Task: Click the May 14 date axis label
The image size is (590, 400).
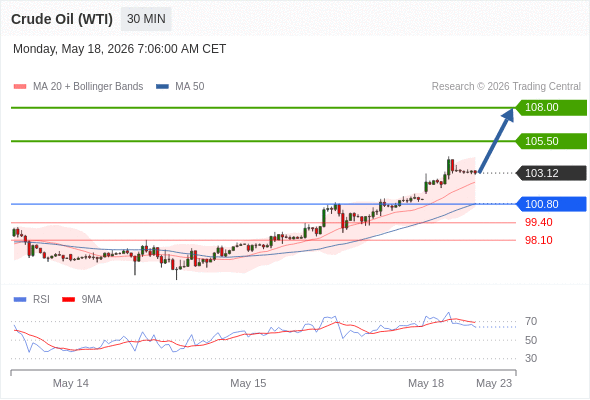Action: [x=71, y=383]
